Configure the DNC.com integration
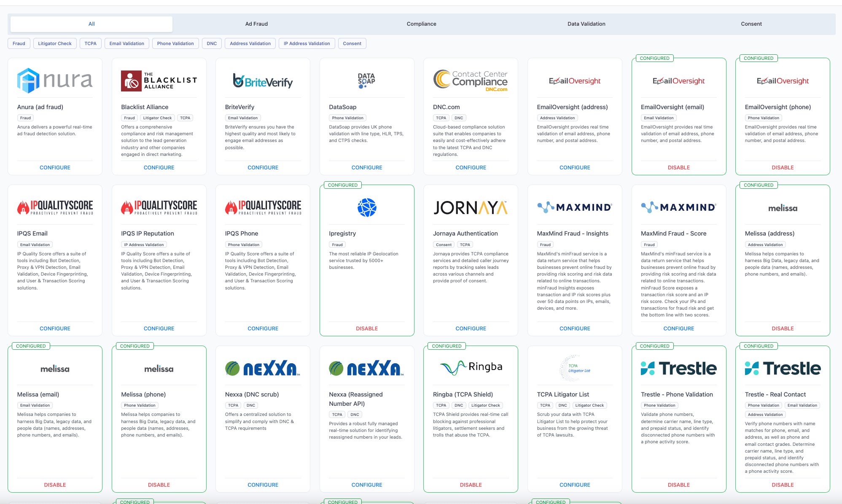This screenshot has height=504, width=842. pos(471,168)
